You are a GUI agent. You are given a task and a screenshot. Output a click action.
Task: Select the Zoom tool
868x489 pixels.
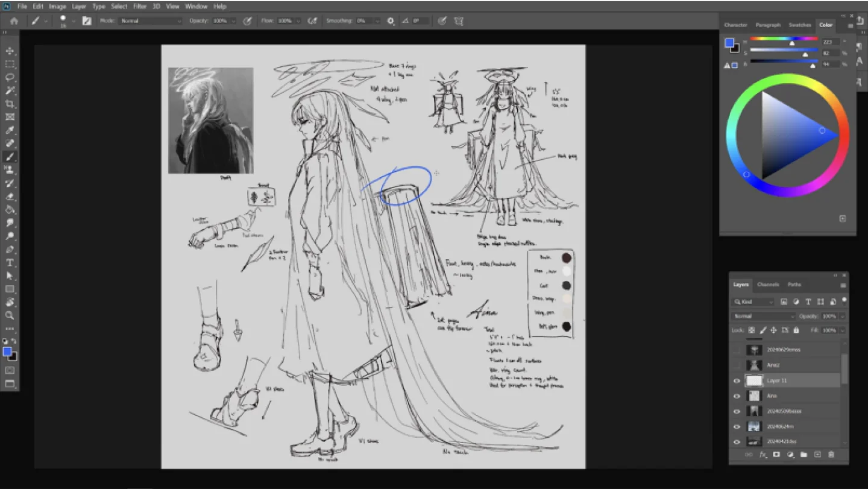point(10,315)
